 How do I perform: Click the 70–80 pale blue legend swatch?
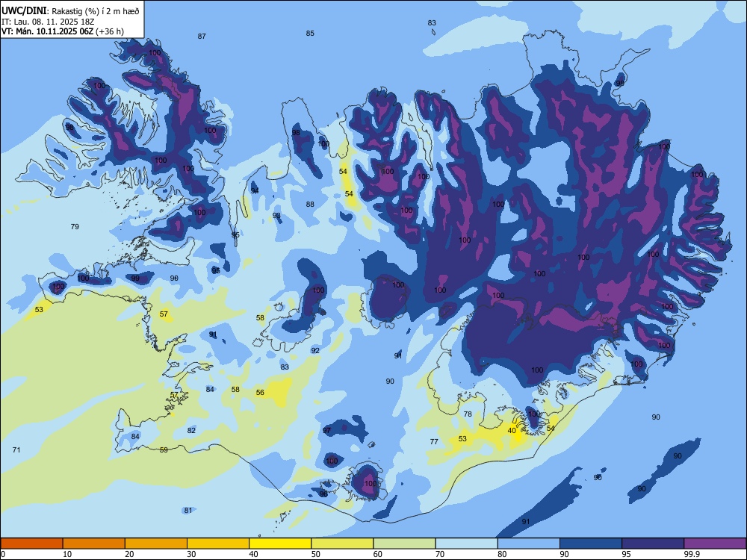click(466, 544)
